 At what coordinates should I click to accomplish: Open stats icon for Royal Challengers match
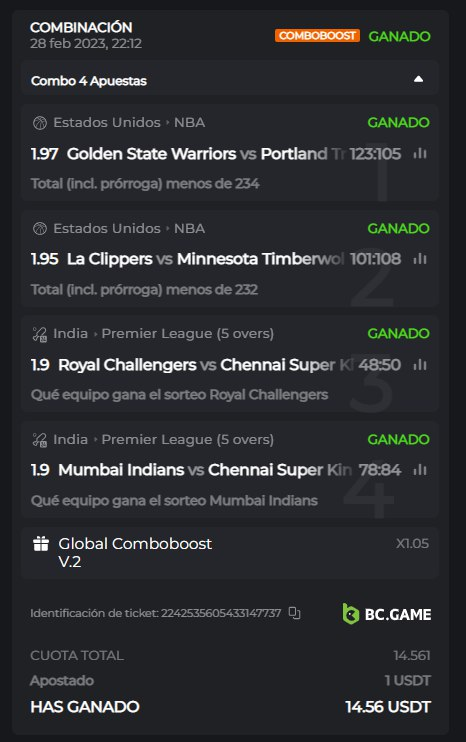coord(420,365)
